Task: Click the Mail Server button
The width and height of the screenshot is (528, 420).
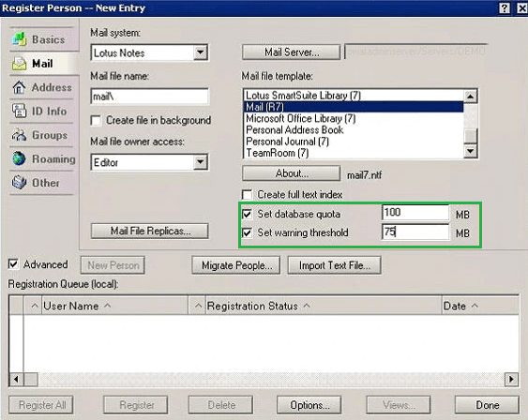Action: click(x=292, y=52)
